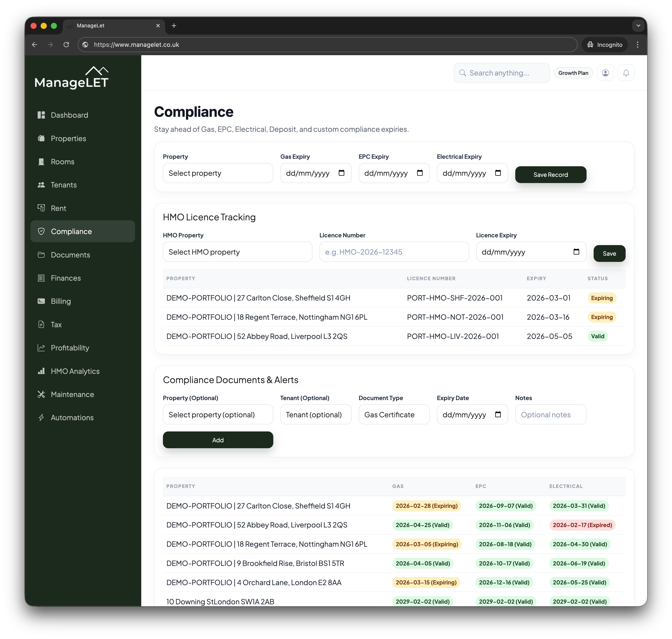Image resolution: width=672 pixels, height=639 pixels.
Task: Click the Save Record button
Action: tap(550, 174)
